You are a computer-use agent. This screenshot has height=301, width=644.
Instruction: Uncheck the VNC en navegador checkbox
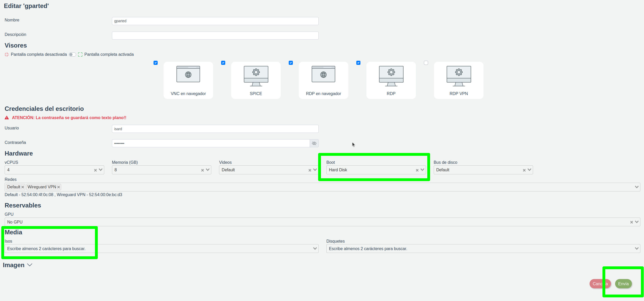(156, 63)
